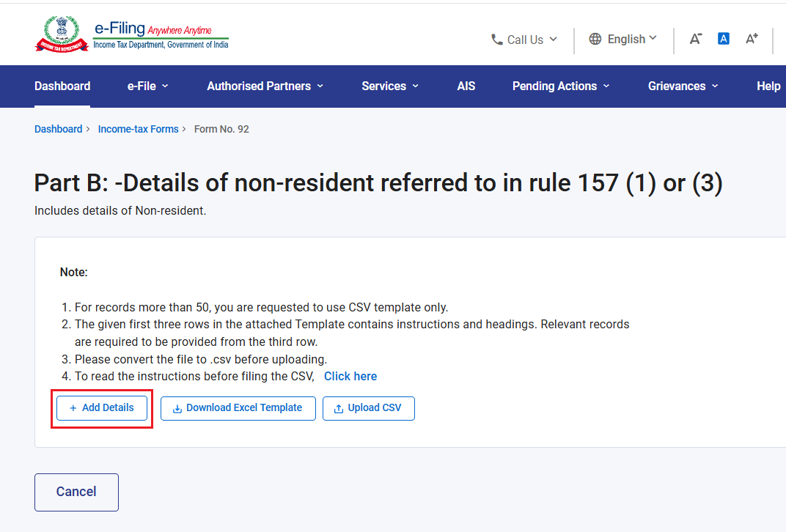786x532 pixels.
Task: Click the phone icon beside Call Us
Action: click(x=497, y=40)
